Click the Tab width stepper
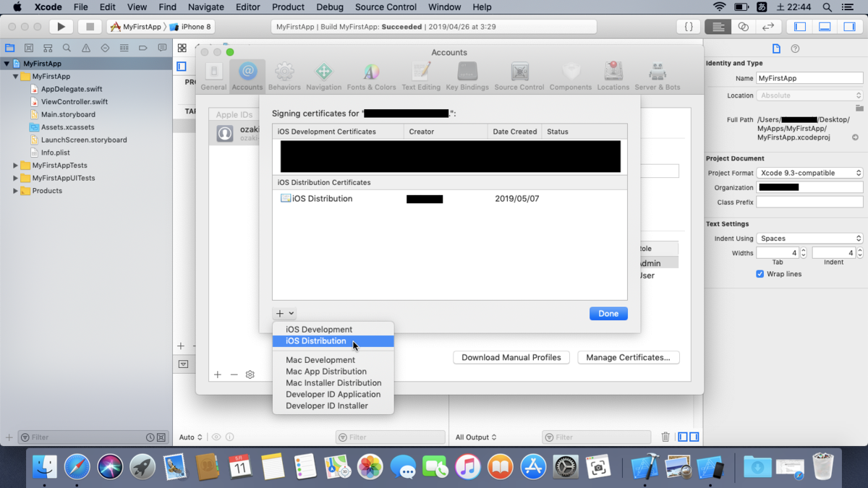This screenshot has width=868, height=488. pos(803,253)
